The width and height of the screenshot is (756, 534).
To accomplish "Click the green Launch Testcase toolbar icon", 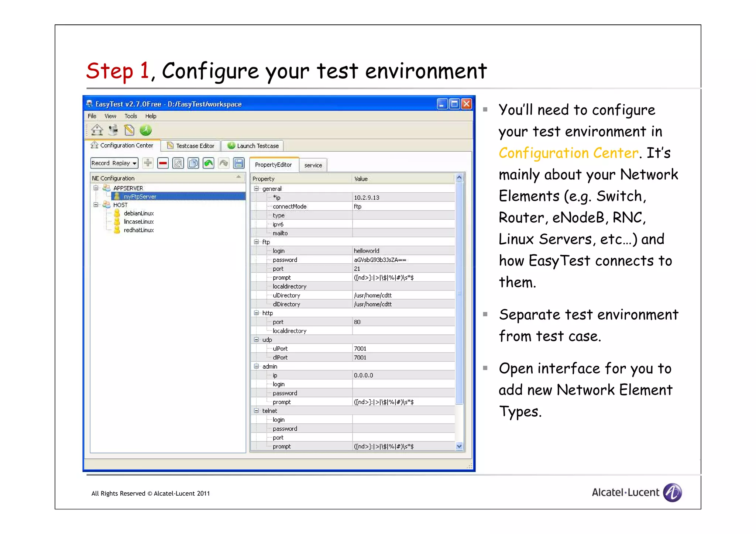I will 146,130.
